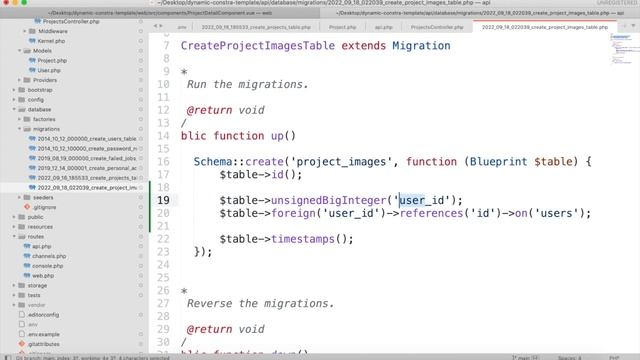Viewport: 640px width, 360px height.
Task: Collapse the Models folder arrow
Action: pyautogui.click(x=19, y=51)
